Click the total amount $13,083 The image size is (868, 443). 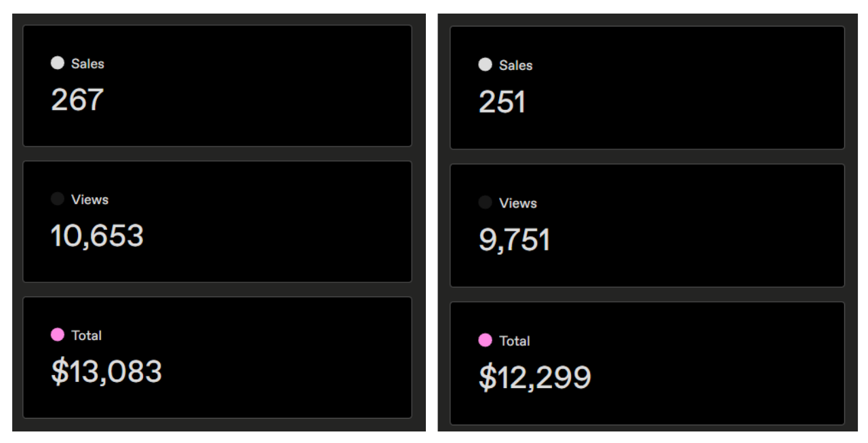(106, 372)
